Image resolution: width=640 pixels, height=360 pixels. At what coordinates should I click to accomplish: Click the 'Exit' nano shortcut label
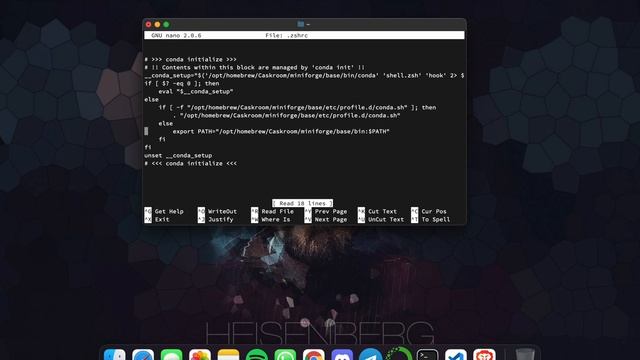pyautogui.click(x=162, y=220)
